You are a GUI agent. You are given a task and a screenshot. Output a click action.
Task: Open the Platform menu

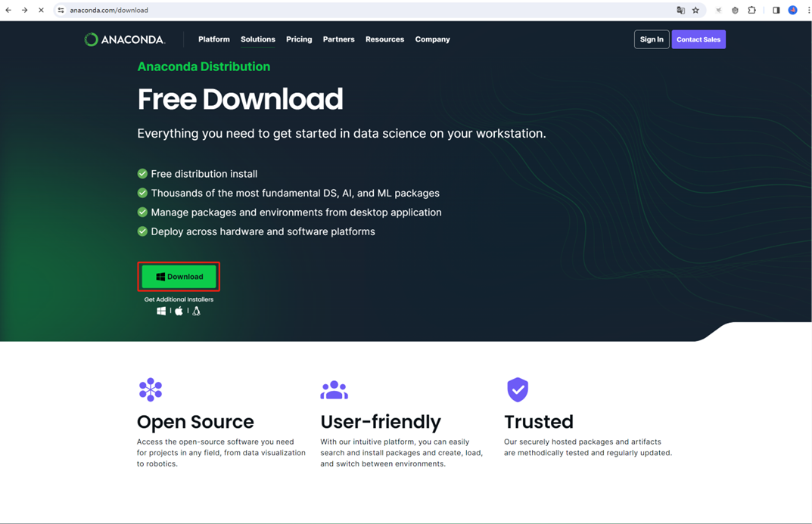pyautogui.click(x=214, y=39)
